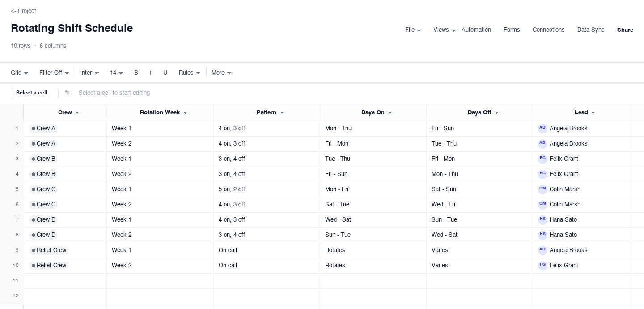Open Connections menu item
Image resolution: width=644 pixels, height=309 pixels.
[548, 30]
